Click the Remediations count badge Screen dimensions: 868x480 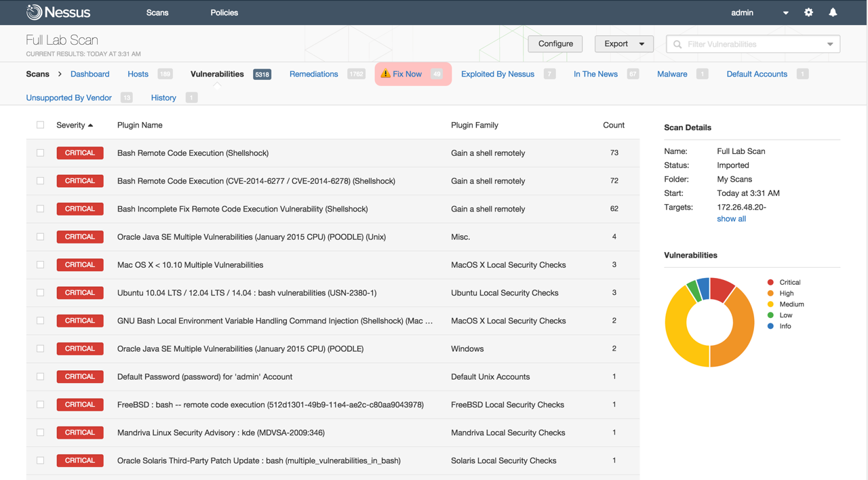point(356,75)
